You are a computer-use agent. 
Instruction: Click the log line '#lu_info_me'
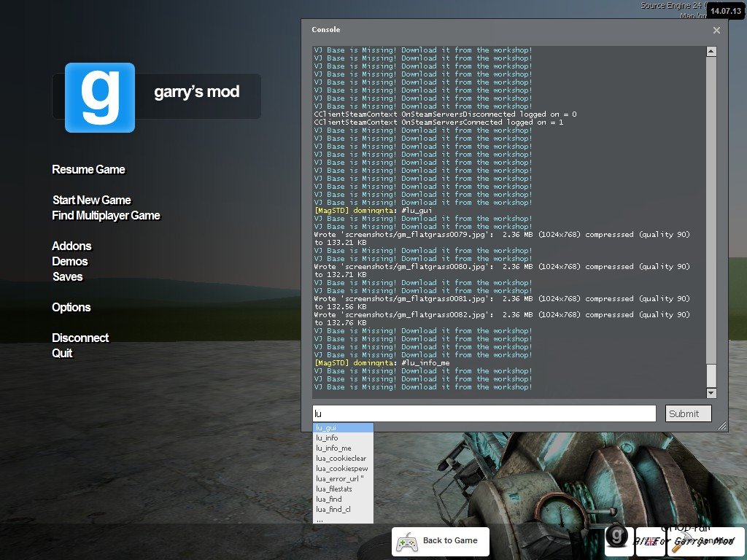tap(382, 363)
